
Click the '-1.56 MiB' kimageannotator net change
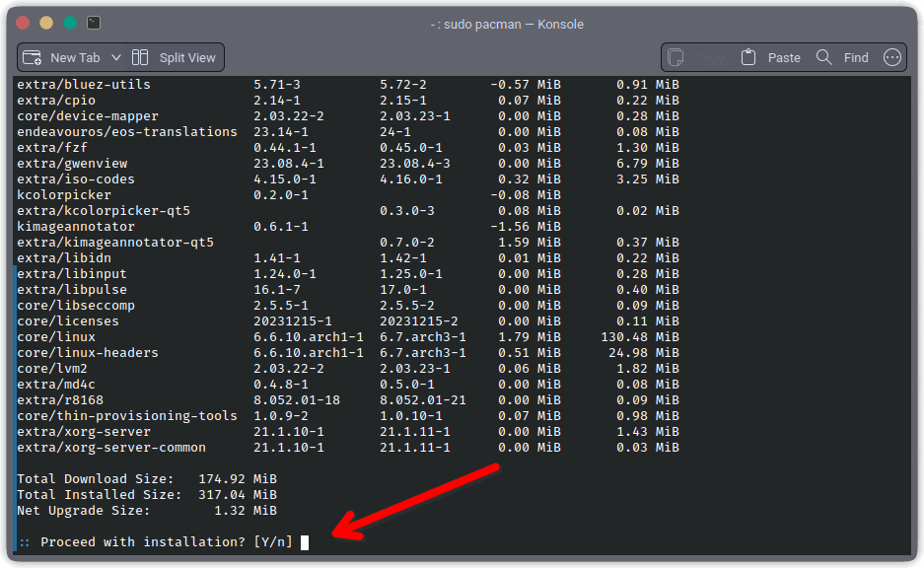point(526,226)
